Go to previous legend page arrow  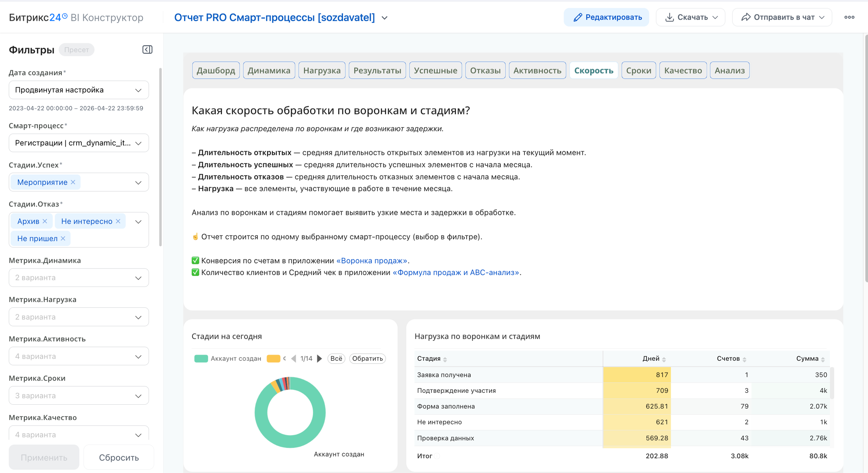pos(294,359)
